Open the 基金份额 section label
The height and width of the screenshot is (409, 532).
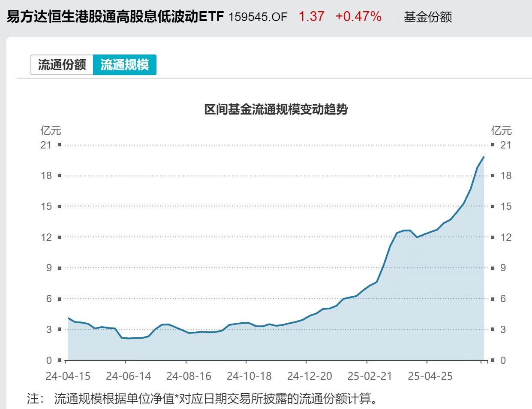(428, 17)
